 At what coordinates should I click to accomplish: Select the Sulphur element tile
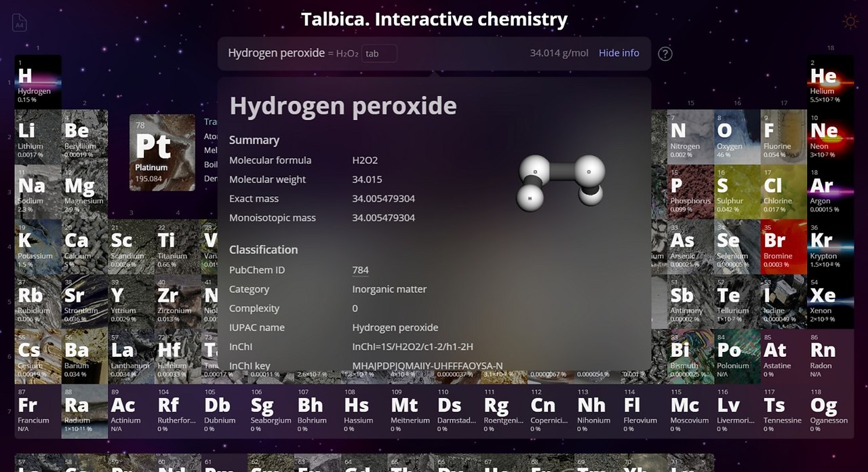pos(737,191)
